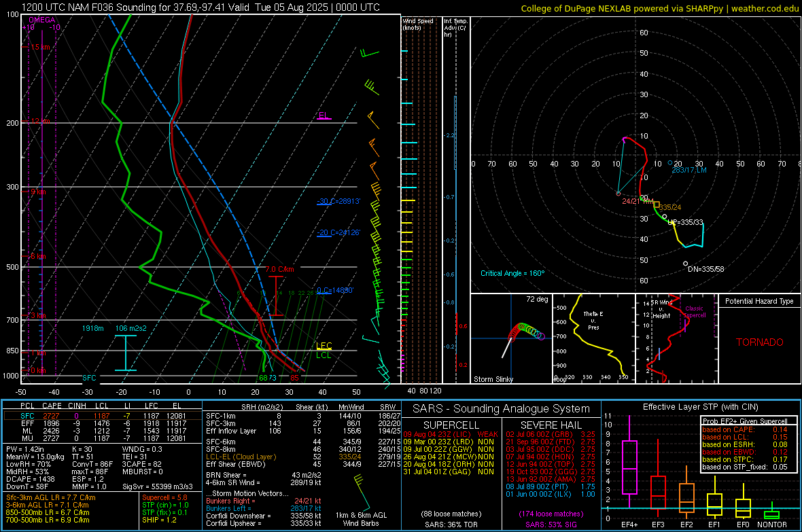The height and width of the screenshot is (532, 802).
Task: Click the SigSvr = 55399 m3/s3 value
Action: point(158,486)
